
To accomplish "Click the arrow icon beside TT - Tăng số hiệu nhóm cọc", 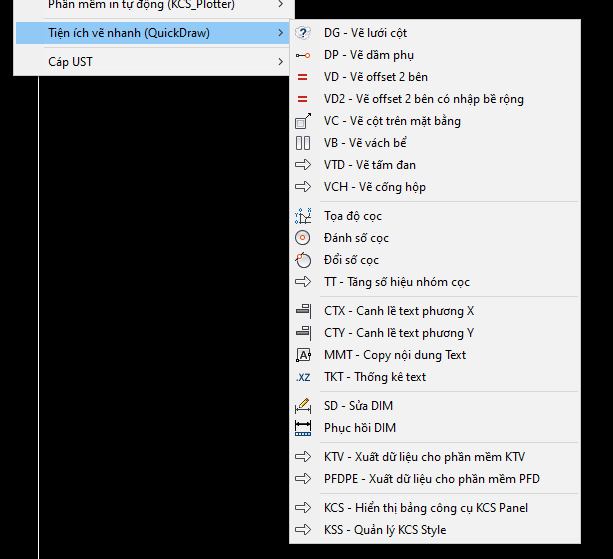I will pos(303,282).
